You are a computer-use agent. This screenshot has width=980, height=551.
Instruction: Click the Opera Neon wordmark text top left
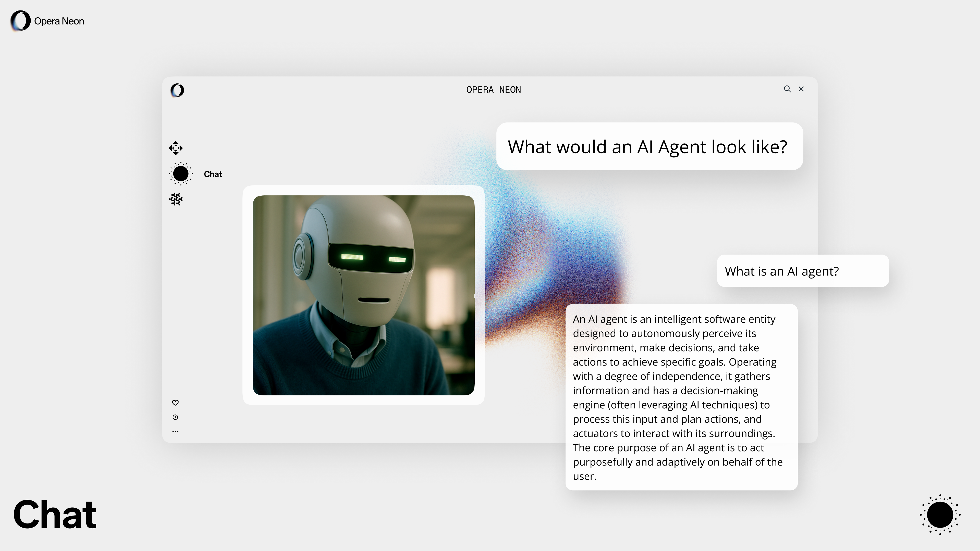point(59,21)
